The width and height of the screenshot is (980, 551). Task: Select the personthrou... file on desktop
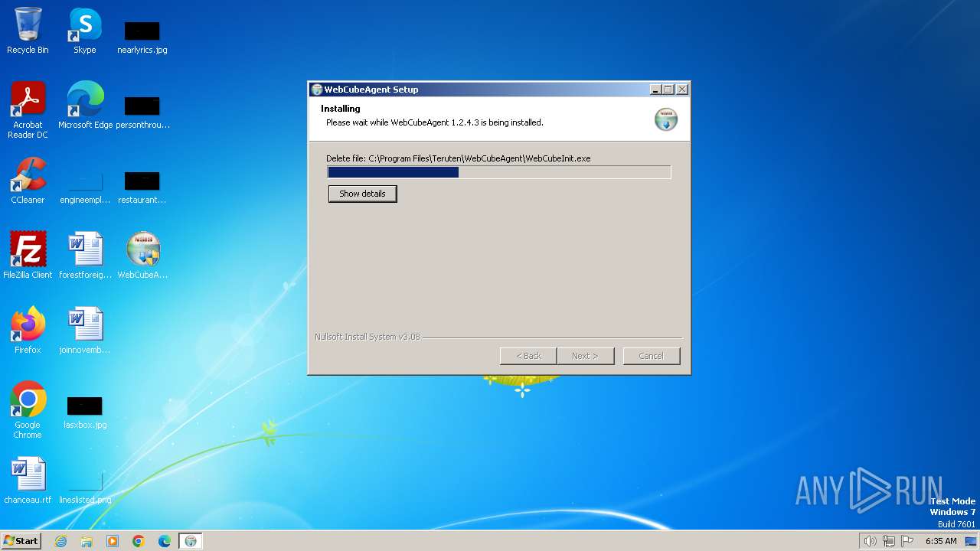pos(142,112)
